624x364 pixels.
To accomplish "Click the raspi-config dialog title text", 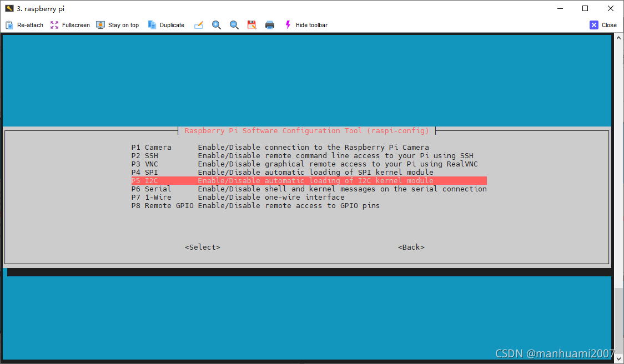I will [307, 131].
